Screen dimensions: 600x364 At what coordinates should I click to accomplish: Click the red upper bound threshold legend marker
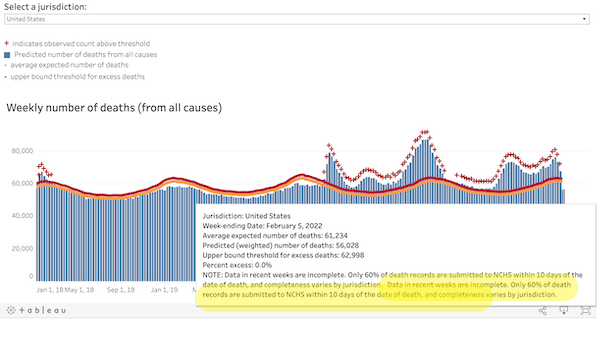5,77
